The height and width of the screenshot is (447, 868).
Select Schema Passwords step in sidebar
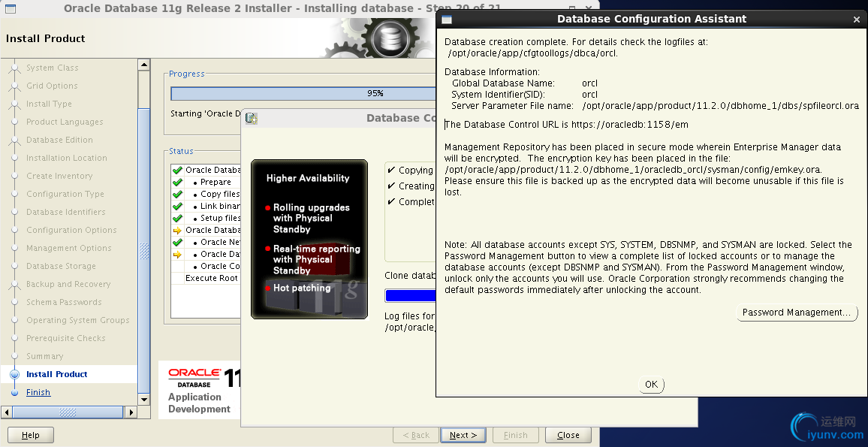(64, 302)
